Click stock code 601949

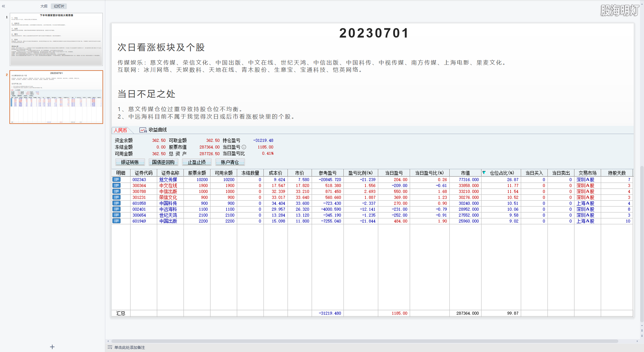pyautogui.click(x=139, y=221)
